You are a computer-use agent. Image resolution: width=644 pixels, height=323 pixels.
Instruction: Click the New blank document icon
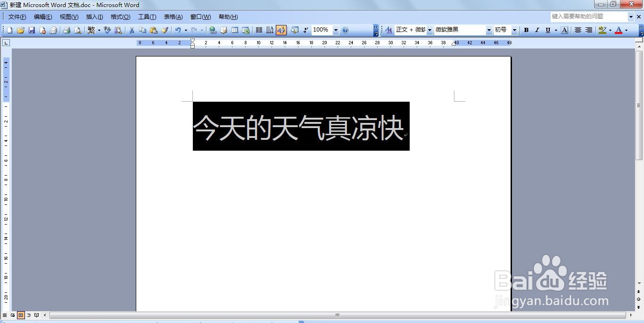(9, 30)
